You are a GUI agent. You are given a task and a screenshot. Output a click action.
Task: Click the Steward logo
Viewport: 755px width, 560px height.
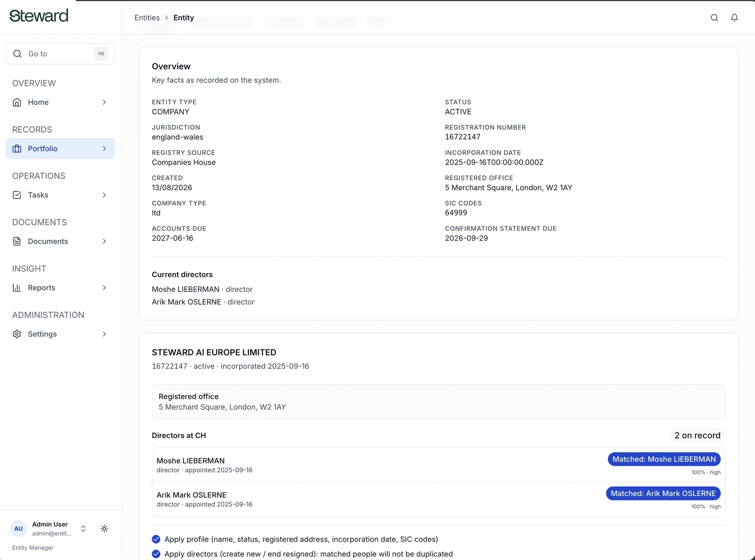(39, 16)
